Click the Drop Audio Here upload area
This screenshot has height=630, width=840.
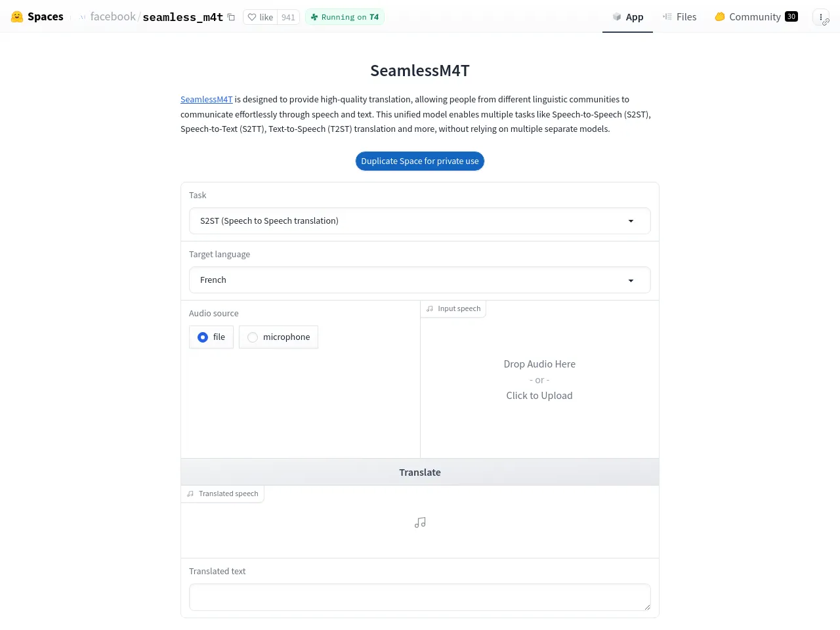click(539, 380)
